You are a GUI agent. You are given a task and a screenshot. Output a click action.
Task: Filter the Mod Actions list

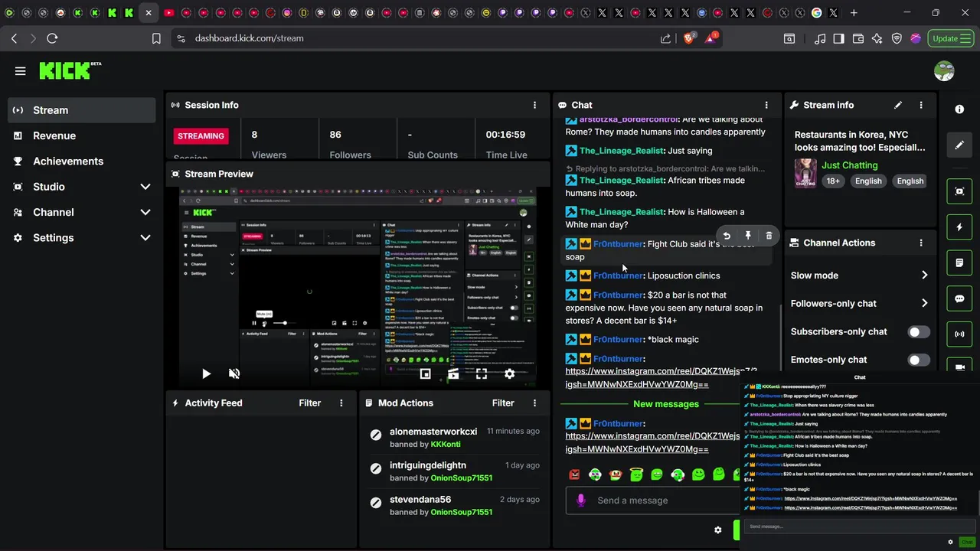[x=503, y=403]
